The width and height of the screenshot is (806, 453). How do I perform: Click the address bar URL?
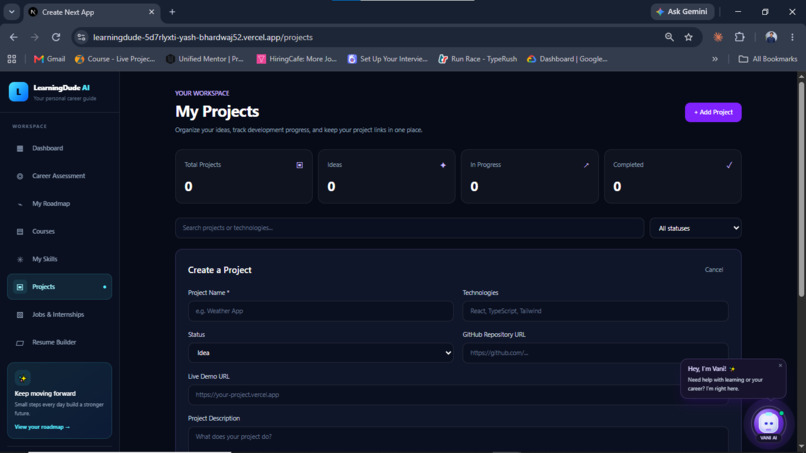click(x=203, y=37)
